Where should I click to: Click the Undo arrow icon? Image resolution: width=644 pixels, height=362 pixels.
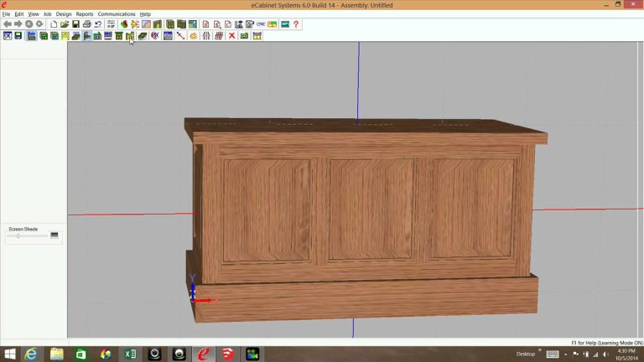point(98,24)
